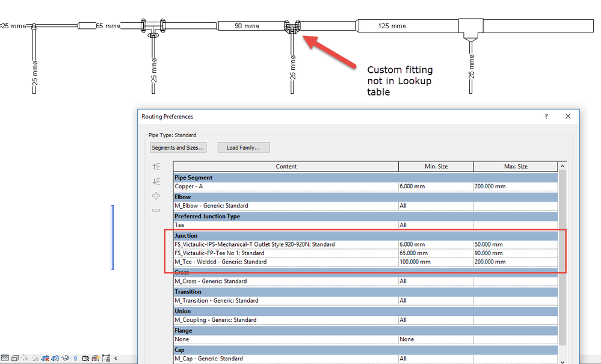Click the greyed Shadows icon

(35, 358)
